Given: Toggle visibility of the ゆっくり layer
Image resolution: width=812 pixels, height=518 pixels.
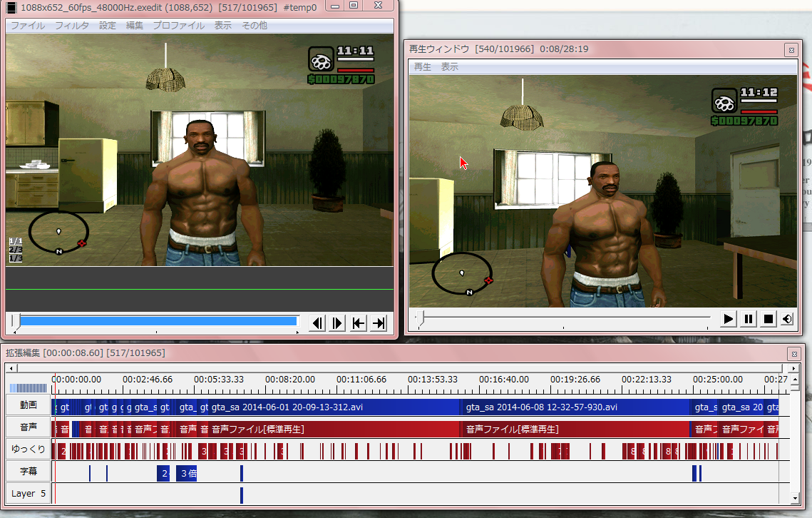Looking at the screenshot, I should 29,450.
